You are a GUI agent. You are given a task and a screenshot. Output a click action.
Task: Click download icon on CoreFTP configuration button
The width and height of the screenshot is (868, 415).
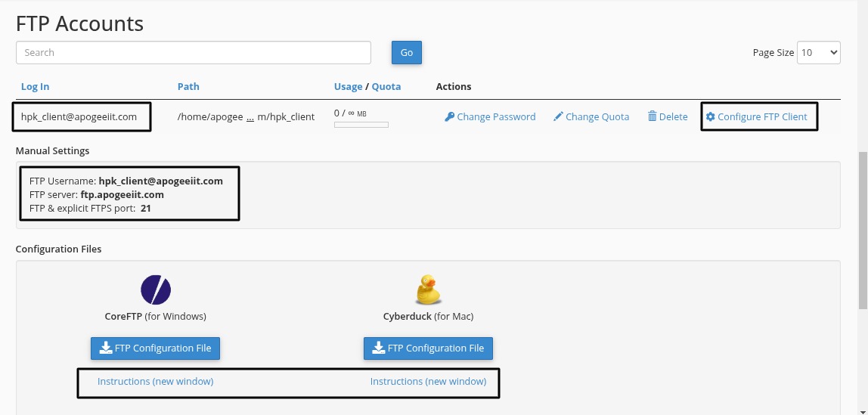pos(104,348)
